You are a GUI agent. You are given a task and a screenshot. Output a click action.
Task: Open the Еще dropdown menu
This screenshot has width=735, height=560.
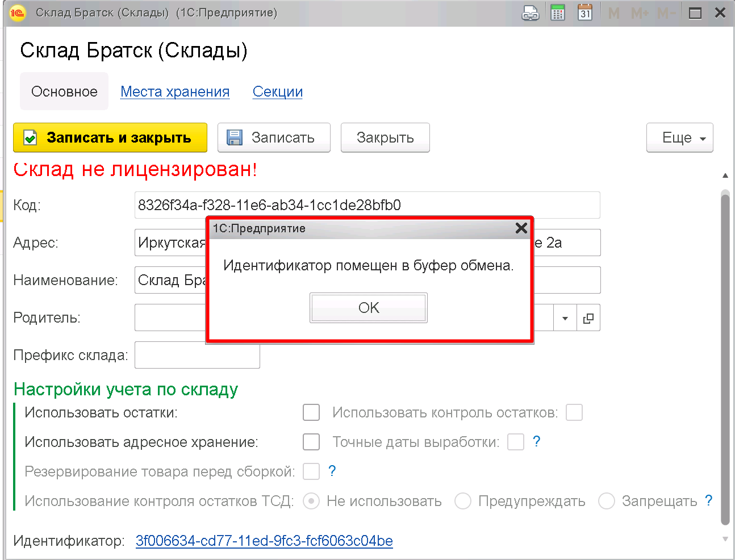pos(680,137)
